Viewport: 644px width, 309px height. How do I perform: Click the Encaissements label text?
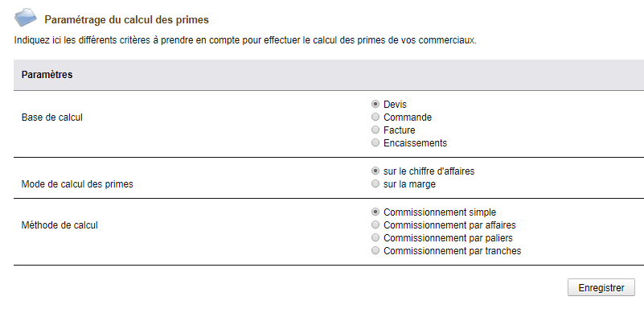point(415,143)
